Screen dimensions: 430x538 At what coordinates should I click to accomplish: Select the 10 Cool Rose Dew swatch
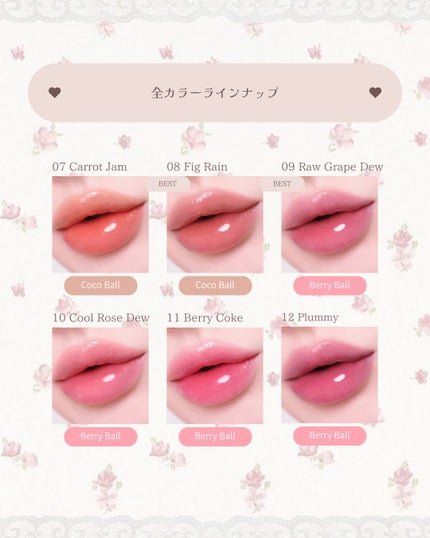point(100,375)
